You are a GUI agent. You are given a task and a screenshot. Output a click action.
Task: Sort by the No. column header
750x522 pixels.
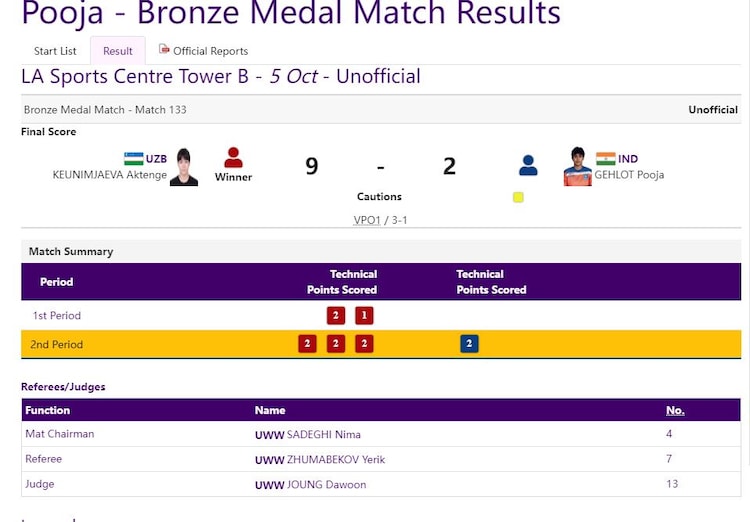[676, 410]
